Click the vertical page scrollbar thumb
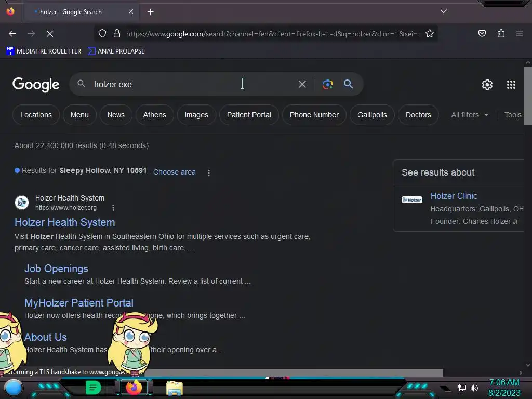The image size is (532, 399). pos(528,96)
